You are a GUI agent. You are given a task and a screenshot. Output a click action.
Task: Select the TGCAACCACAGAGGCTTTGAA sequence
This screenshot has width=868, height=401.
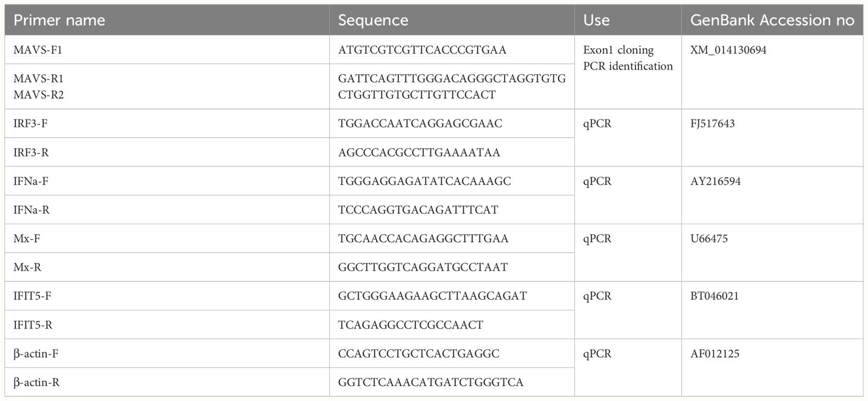pyautogui.click(x=423, y=239)
